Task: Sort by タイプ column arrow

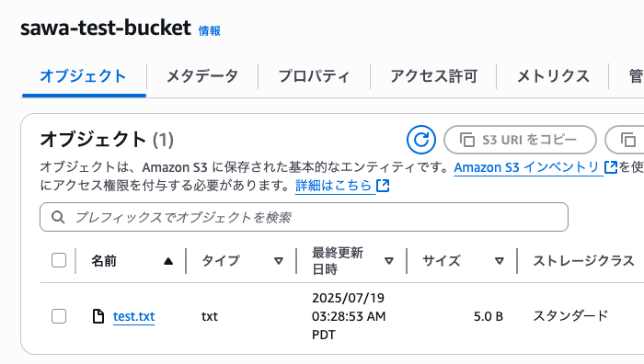Action: pos(279,261)
